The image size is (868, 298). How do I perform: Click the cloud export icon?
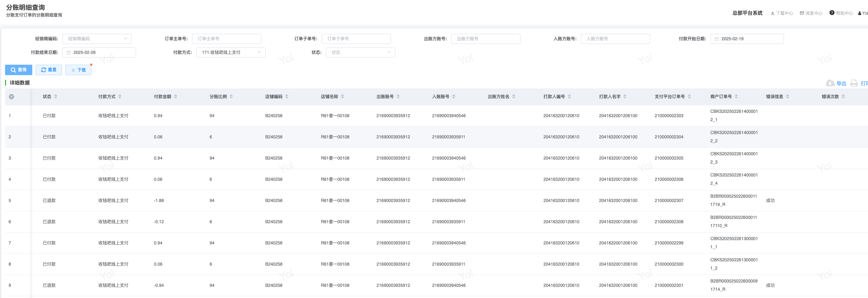pyautogui.click(x=830, y=83)
